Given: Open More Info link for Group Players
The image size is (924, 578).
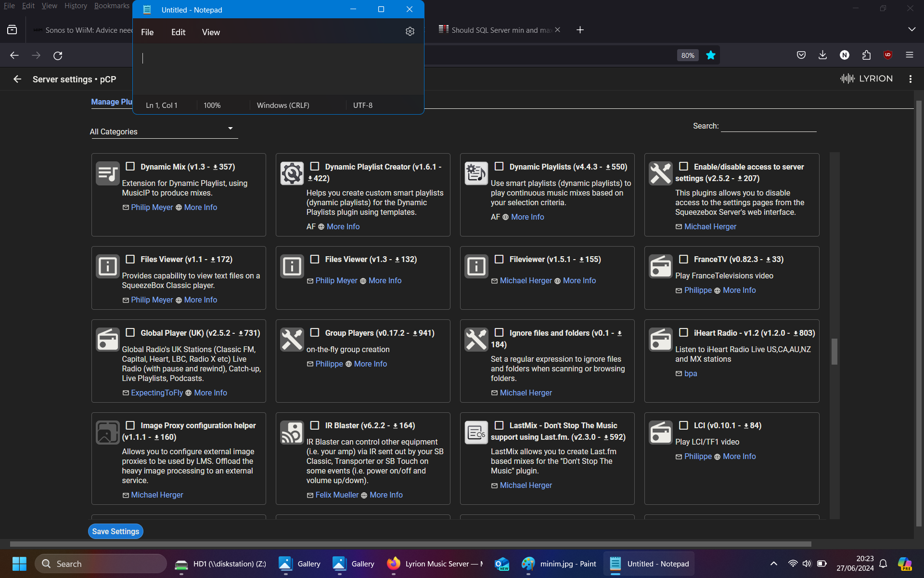Looking at the screenshot, I should click(x=370, y=364).
